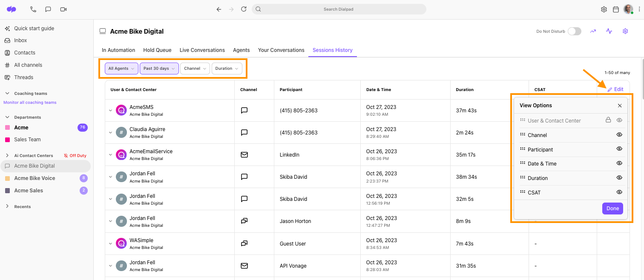Screen dimensions: 644x280
Task: Click the email icon in API Vonage row
Action: pos(244,266)
